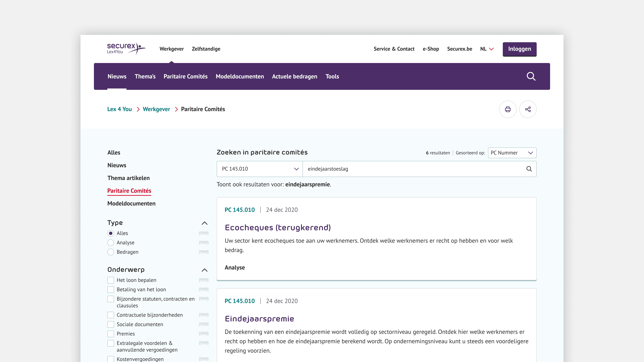The image size is (644, 362).
Task: Open the Actuele bedragen menu item
Action: (x=294, y=76)
